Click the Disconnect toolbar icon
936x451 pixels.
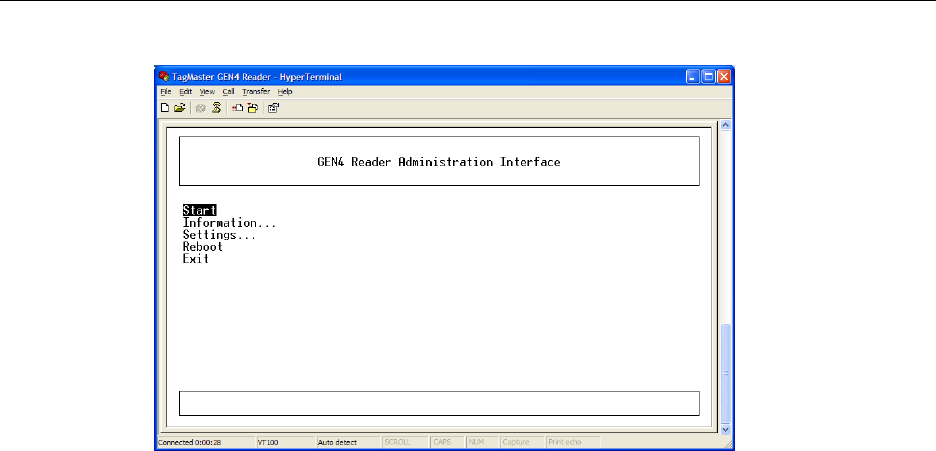coord(216,108)
